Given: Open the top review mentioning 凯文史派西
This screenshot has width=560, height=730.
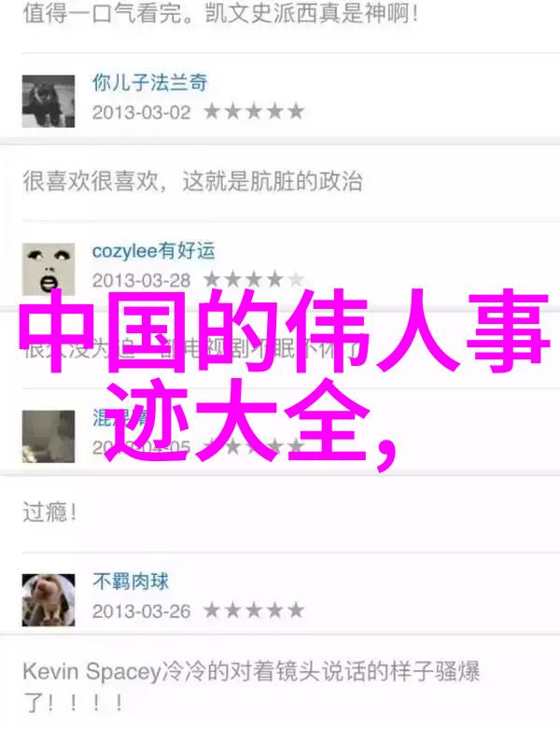Looking at the screenshot, I should click(x=220, y=14).
